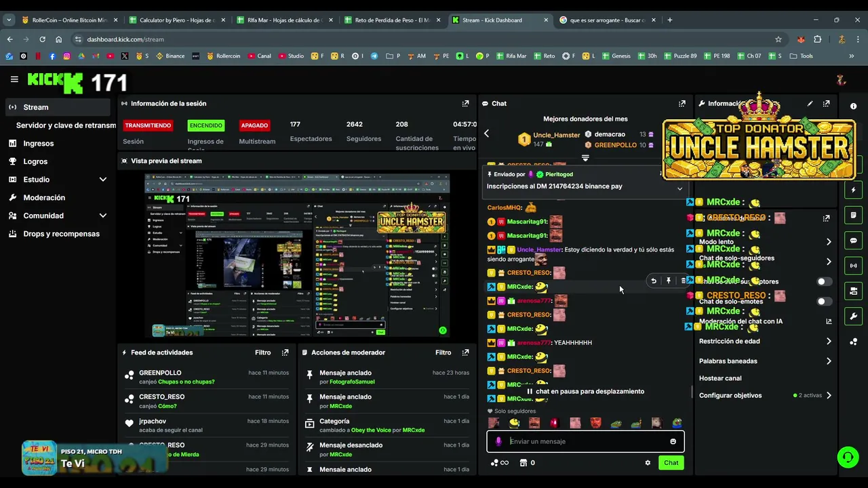Viewport: 868px width, 488px height.
Task: Open the Binance bookmark
Action: (170, 56)
